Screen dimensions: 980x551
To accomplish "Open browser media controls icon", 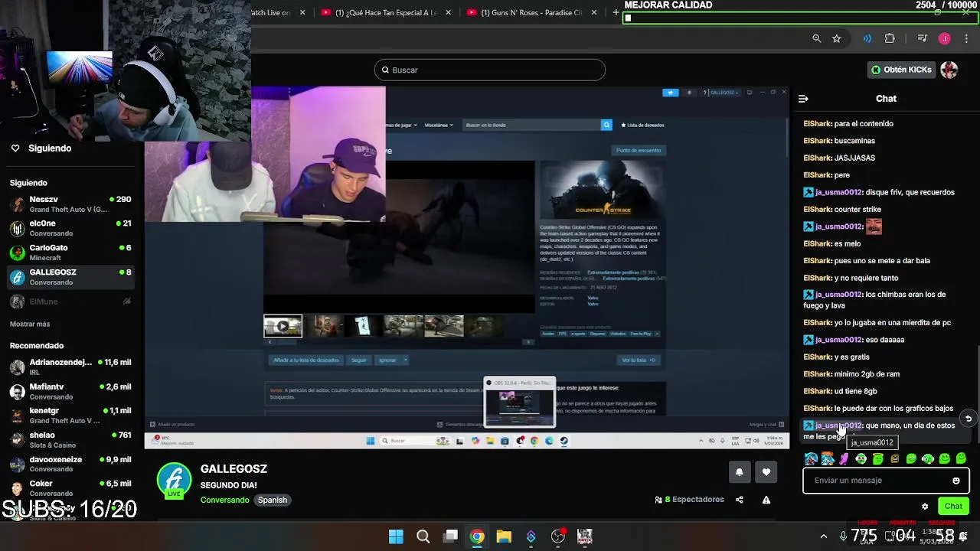I will (x=923, y=38).
